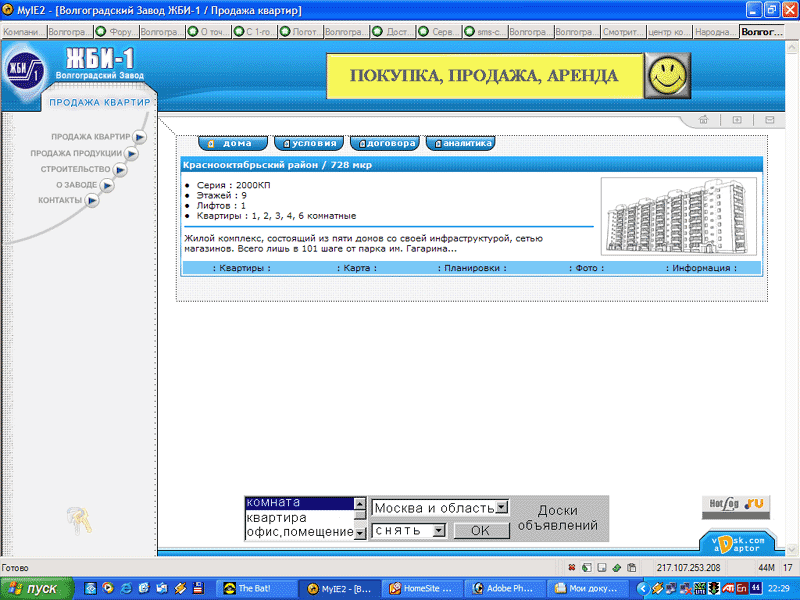Image resolution: width=800 pixels, height=600 pixels.
Task: Click the arrow icon beside ПРОДАЖА КВАРТИР
Action: pyautogui.click(x=141, y=137)
